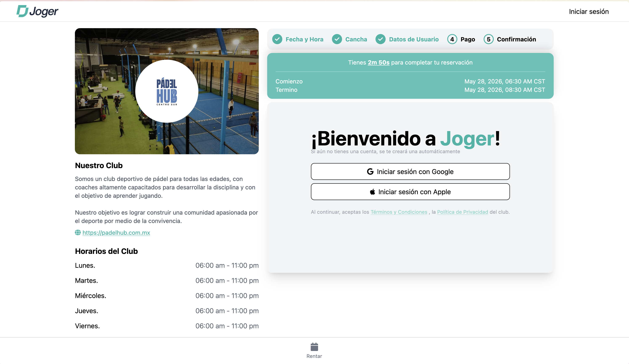The width and height of the screenshot is (629, 364).
Task: Select the Lunes schedule row
Action: point(167,265)
